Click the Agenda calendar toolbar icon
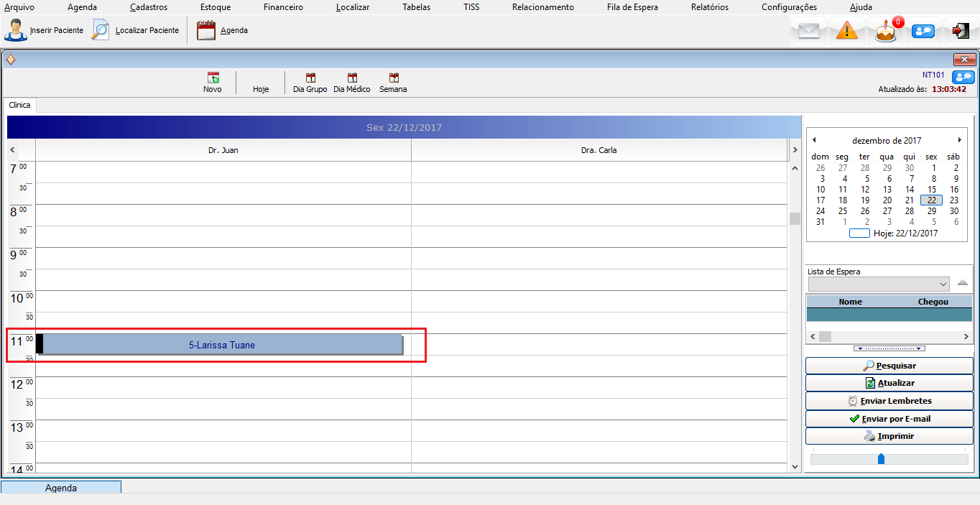The image size is (980, 505). point(206,31)
